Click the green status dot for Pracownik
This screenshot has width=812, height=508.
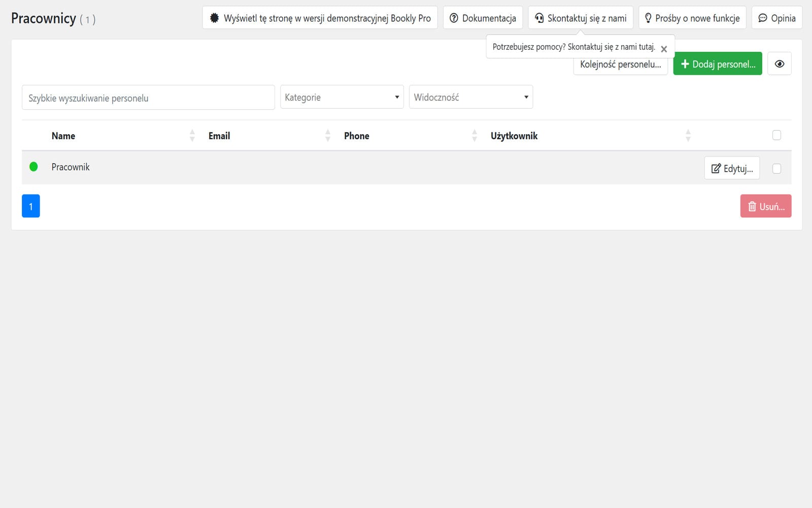coord(33,167)
